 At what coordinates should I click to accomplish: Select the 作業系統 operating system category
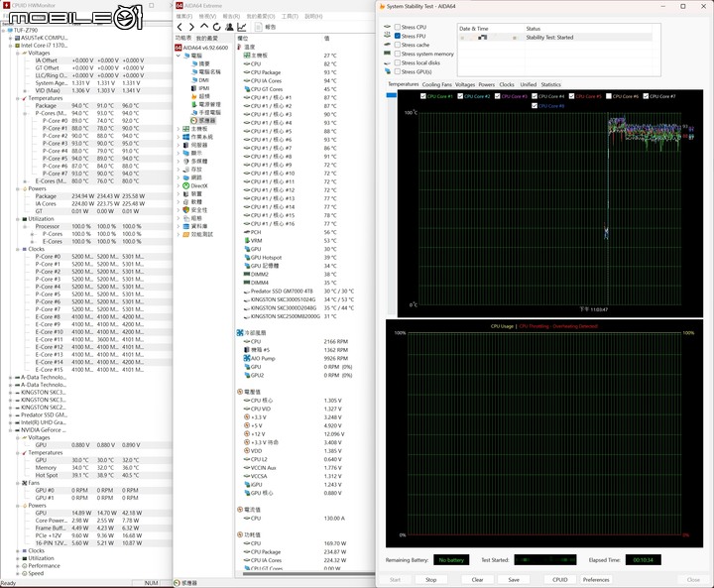point(197,137)
